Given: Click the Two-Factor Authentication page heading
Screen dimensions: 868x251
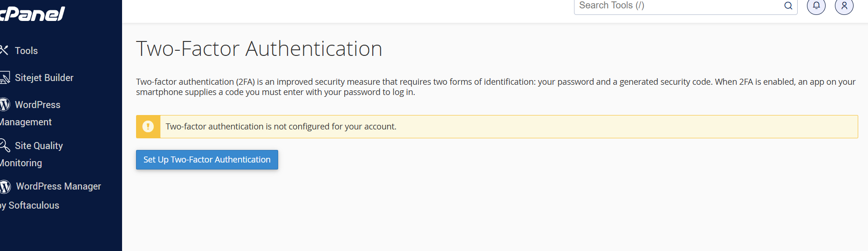Looking at the screenshot, I should click(259, 48).
